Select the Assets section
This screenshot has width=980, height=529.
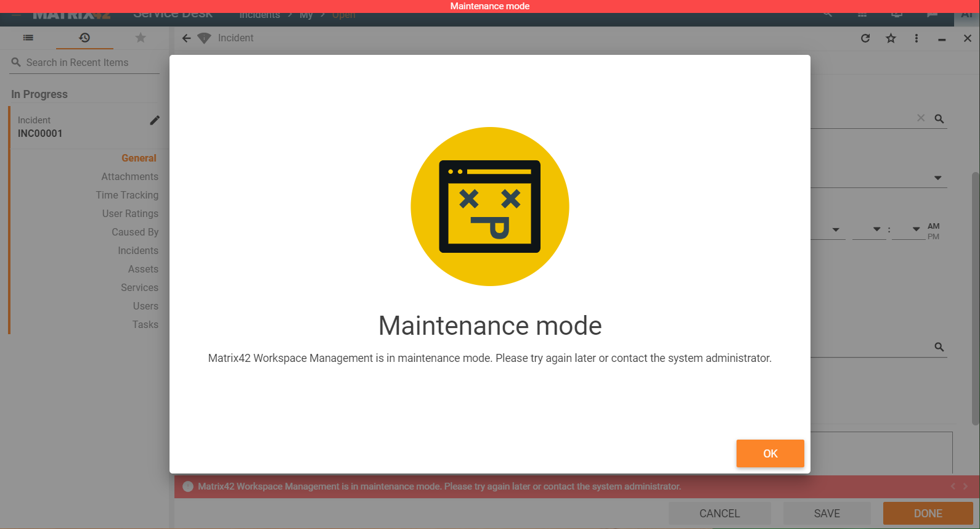143,269
